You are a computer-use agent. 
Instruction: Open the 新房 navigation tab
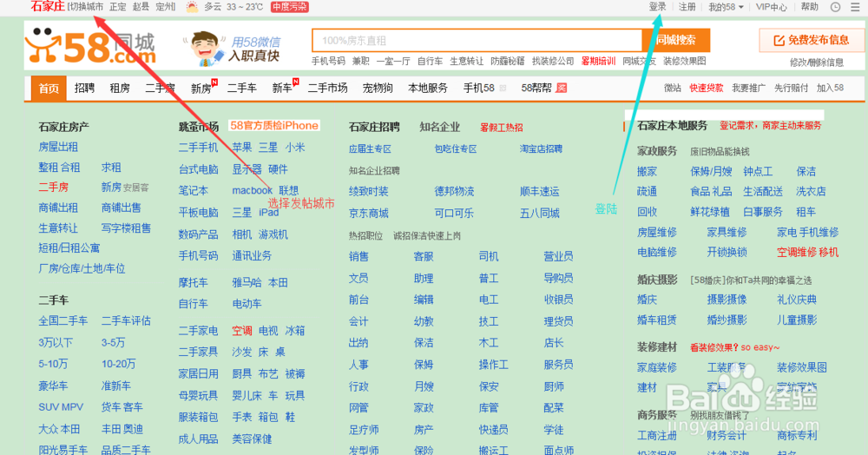tap(201, 89)
